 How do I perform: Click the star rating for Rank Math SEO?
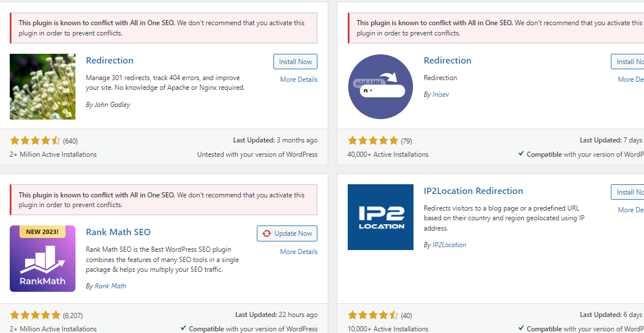[x=35, y=314]
